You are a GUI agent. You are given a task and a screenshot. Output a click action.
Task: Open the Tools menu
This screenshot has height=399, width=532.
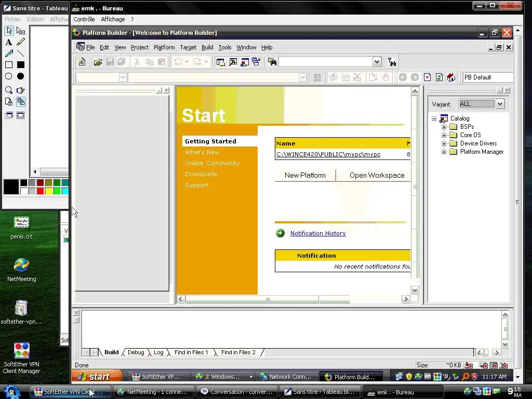(224, 47)
